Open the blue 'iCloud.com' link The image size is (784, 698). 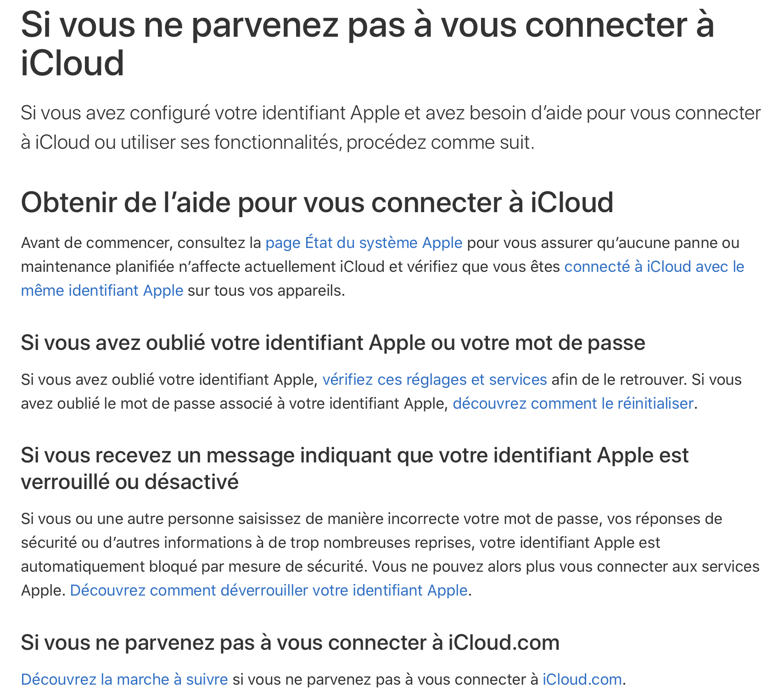tap(582, 679)
